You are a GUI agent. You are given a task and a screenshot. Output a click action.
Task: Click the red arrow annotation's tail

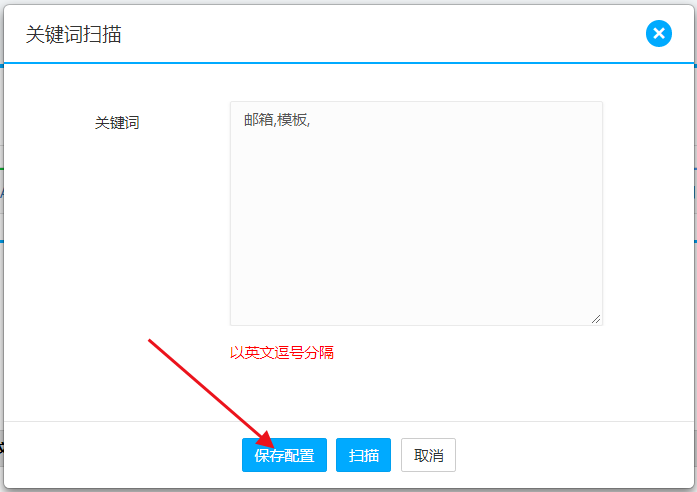pyautogui.click(x=151, y=342)
